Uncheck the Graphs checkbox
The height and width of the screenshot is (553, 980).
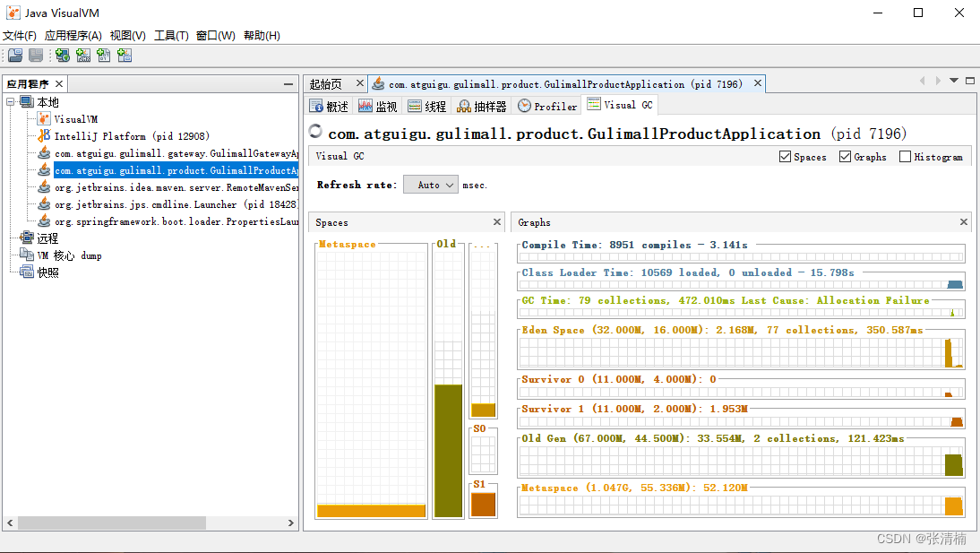point(845,156)
